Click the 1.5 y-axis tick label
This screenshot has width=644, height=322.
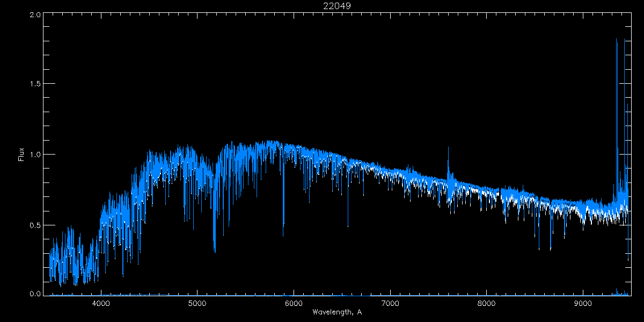35,84
